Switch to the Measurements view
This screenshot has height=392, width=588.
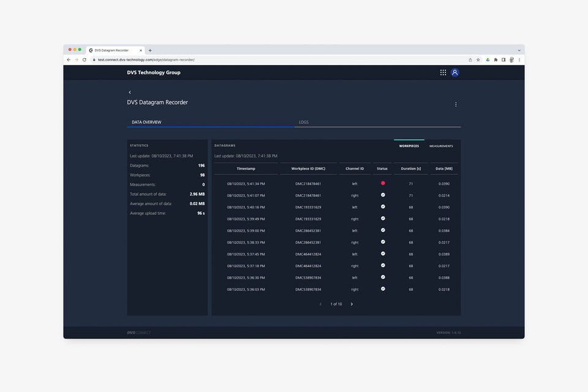441,146
